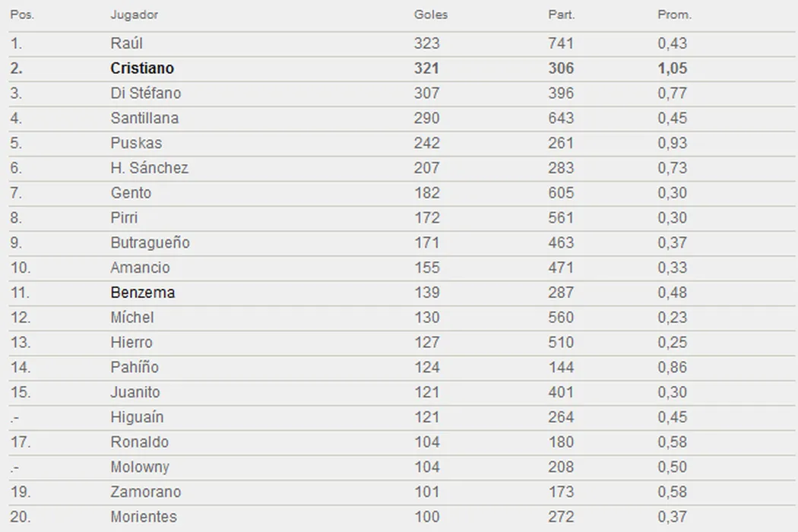This screenshot has width=798, height=532.
Task: Click H. Sánchez's name
Action: coord(149,168)
